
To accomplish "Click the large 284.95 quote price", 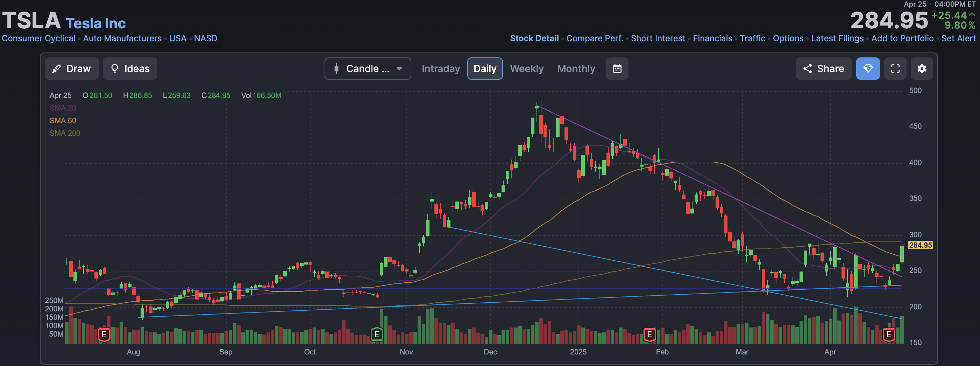I will [889, 20].
